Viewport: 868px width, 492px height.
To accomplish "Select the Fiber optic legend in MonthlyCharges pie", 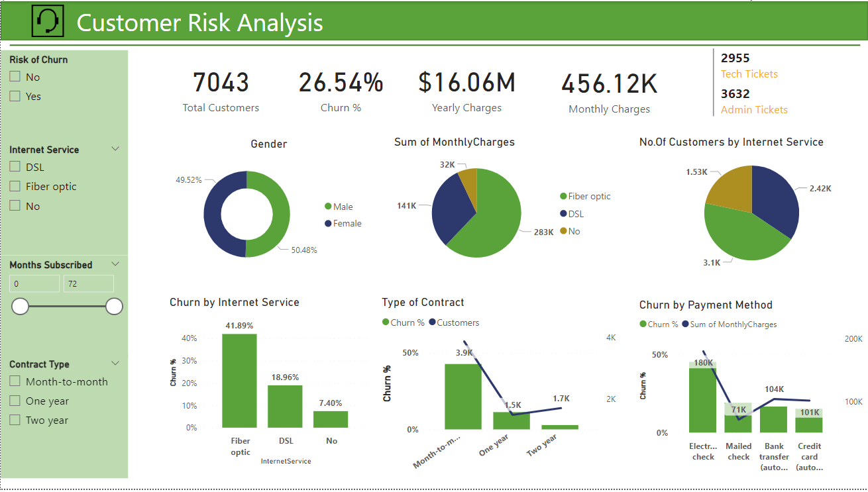I will [564, 196].
